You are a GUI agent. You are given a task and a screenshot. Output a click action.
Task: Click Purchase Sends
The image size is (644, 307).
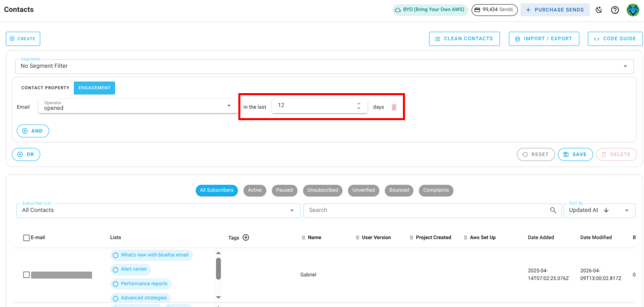pos(555,10)
